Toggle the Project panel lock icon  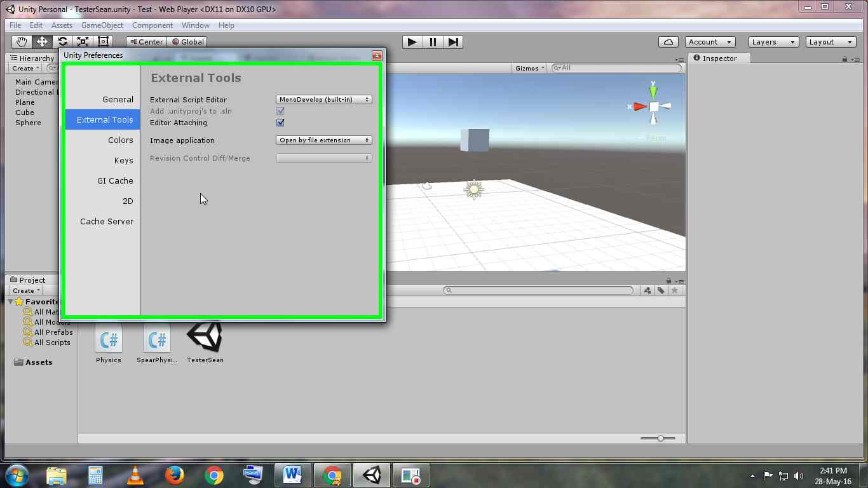point(668,281)
